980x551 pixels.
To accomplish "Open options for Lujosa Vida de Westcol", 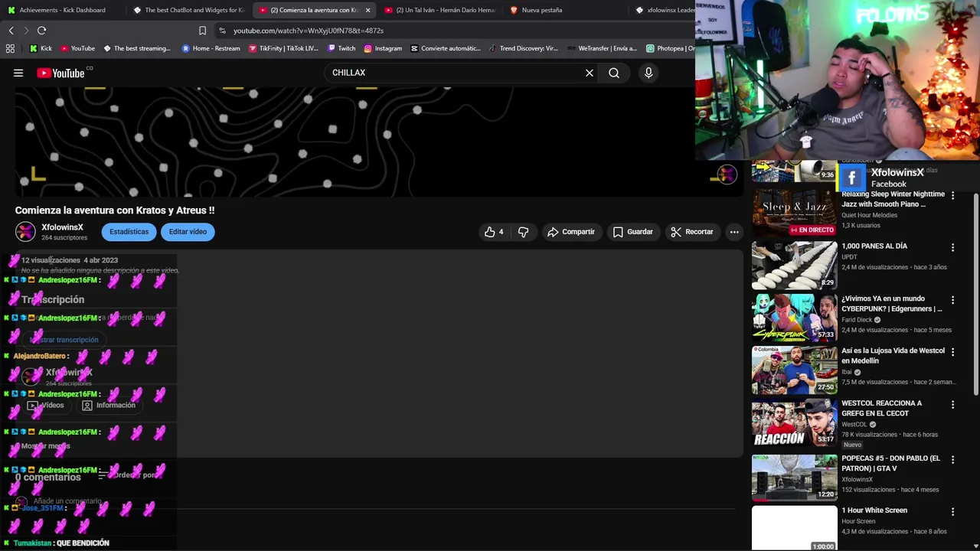I will [952, 352].
